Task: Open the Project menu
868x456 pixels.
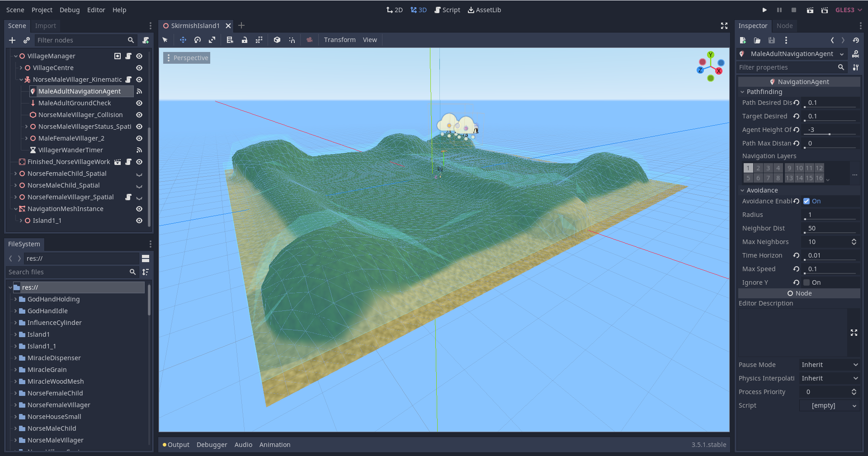Action: (x=42, y=9)
